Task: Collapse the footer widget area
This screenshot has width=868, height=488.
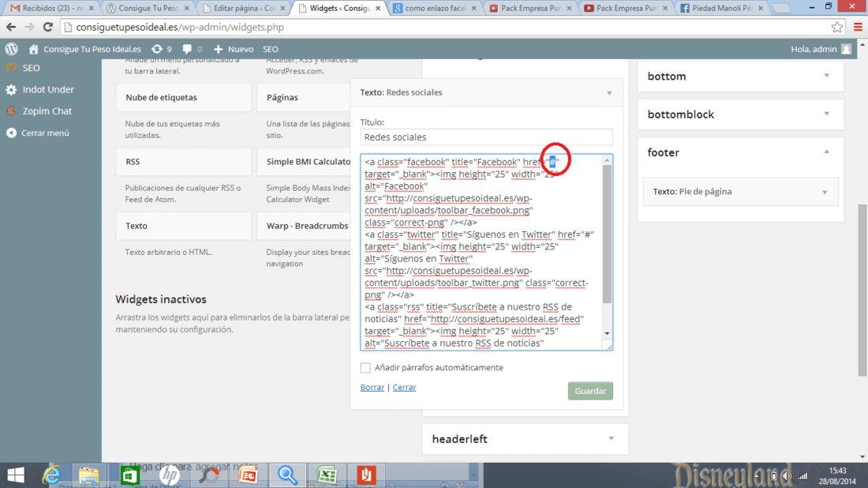Action: click(826, 152)
